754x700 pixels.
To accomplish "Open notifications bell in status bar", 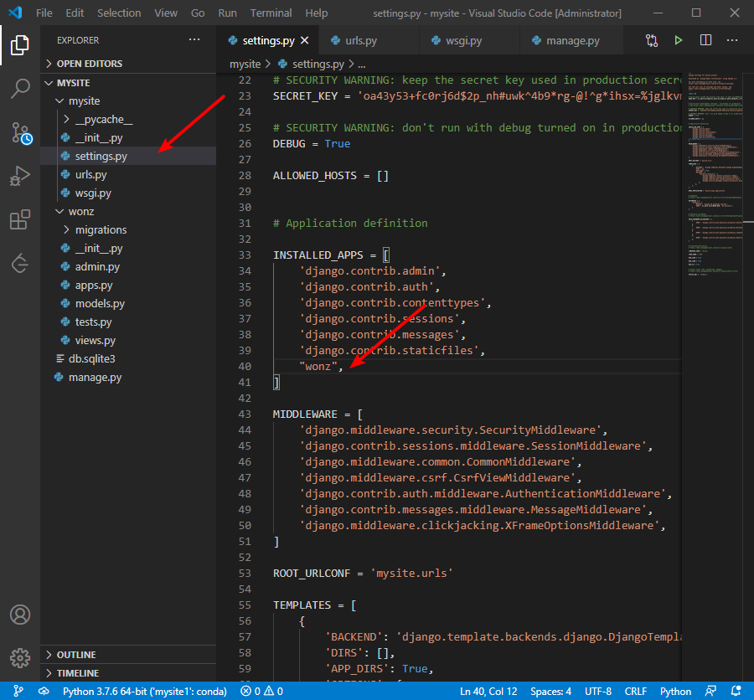I will tap(736, 692).
